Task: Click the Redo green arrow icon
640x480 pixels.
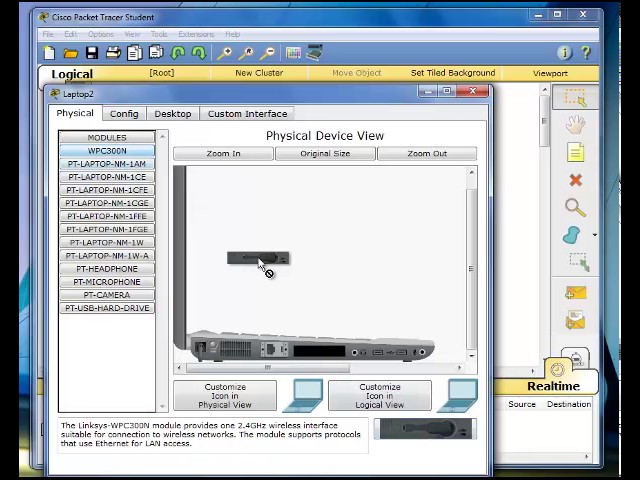Action: tap(199, 53)
